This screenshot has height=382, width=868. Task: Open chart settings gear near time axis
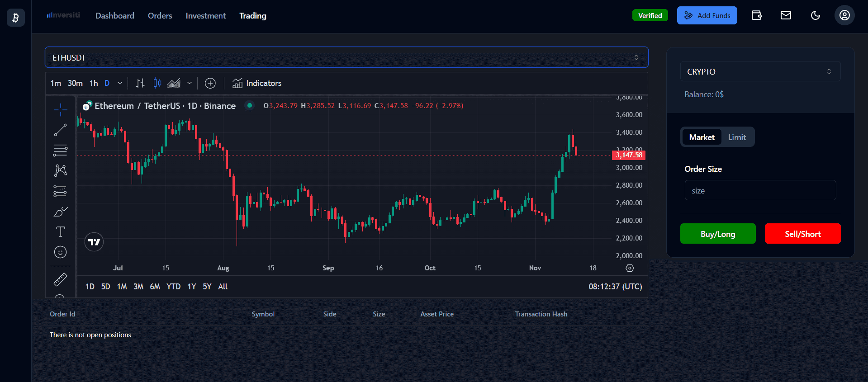(x=630, y=268)
